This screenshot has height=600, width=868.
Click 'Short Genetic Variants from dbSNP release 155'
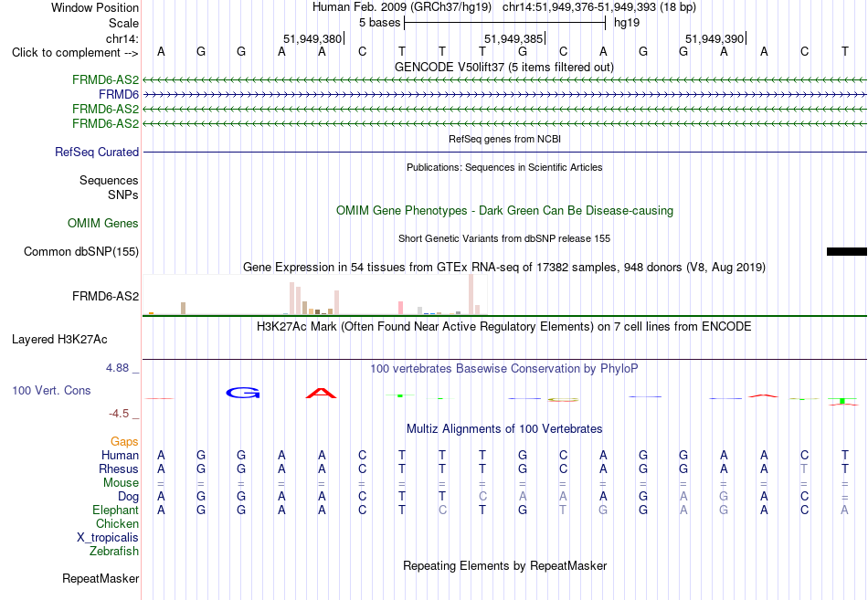504,238
